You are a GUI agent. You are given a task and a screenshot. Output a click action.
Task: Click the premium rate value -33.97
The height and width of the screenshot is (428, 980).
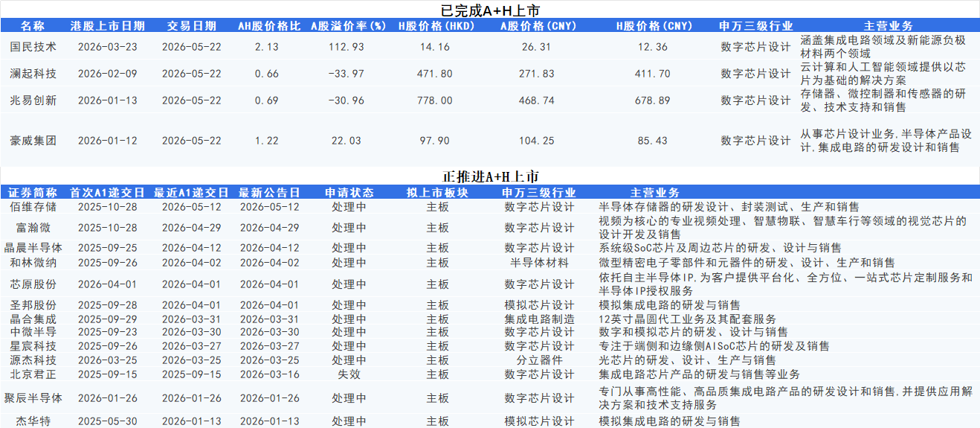pyautogui.click(x=346, y=74)
